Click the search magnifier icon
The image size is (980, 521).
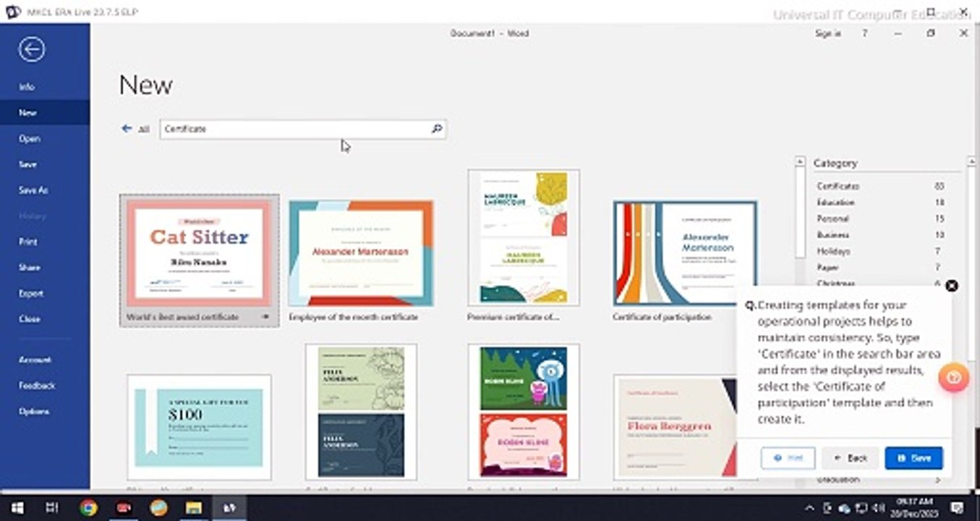click(436, 129)
